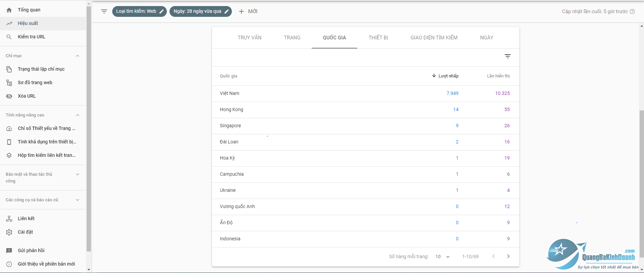Click 7.949 clicks value for Việt Nam

tap(452, 94)
